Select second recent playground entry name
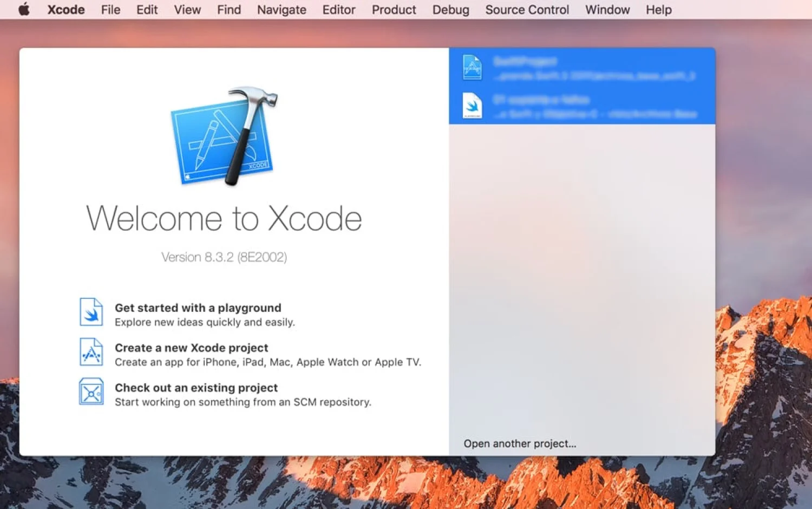Viewport: 812px width, 509px height. [541, 100]
